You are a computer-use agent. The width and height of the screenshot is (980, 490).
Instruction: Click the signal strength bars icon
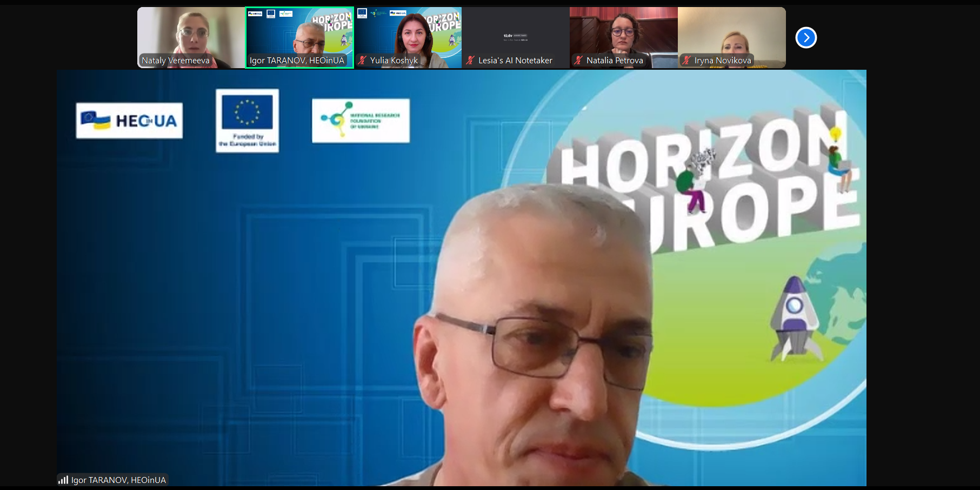tap(63, 480)
